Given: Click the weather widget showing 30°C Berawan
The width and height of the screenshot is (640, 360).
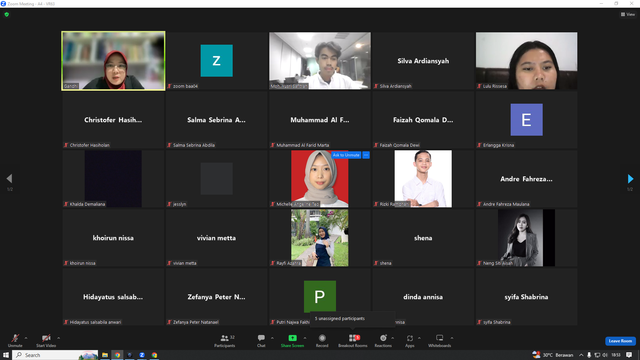Looking at the screenshot, I should click(553, 355).
